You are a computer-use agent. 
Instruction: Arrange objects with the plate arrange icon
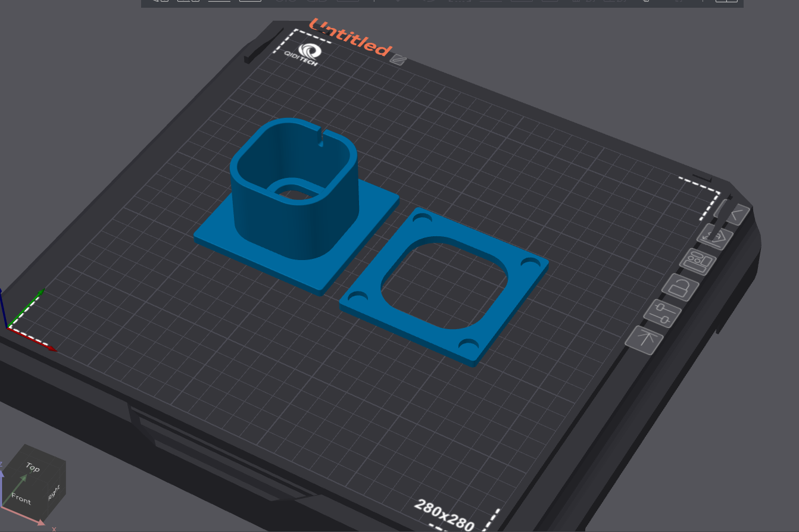tap(698, 261)
